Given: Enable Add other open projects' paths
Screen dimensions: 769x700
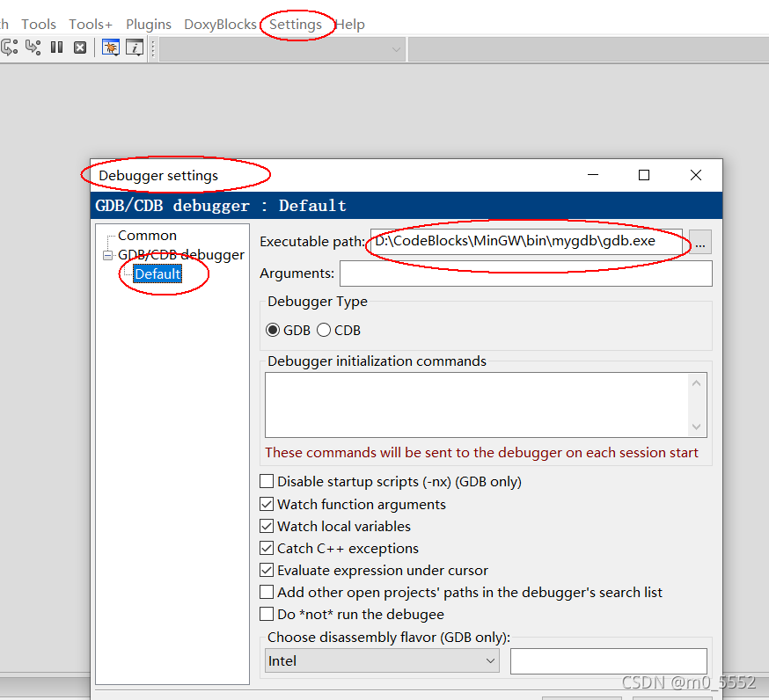Looking at the screenshot, I should pos(267,592).
